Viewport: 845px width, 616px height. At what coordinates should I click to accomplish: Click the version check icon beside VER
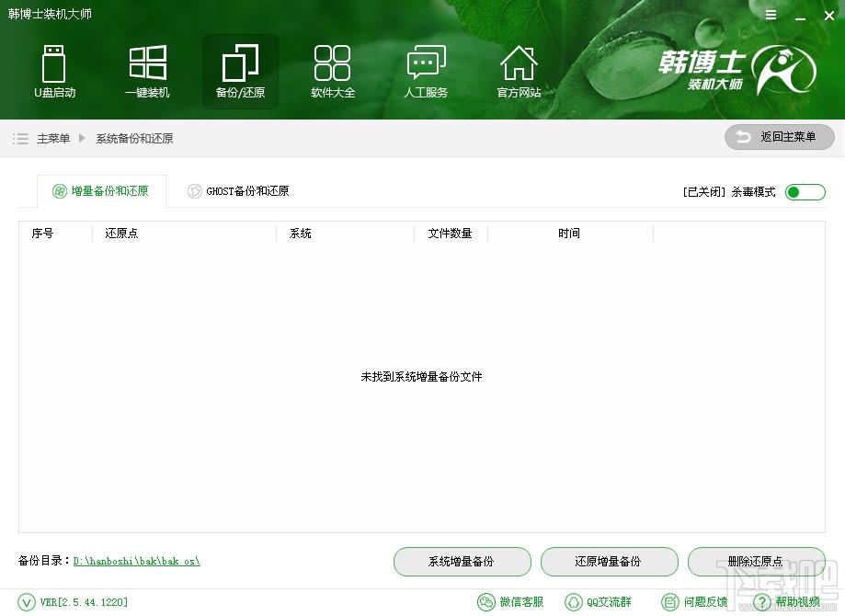coord(27,602)
